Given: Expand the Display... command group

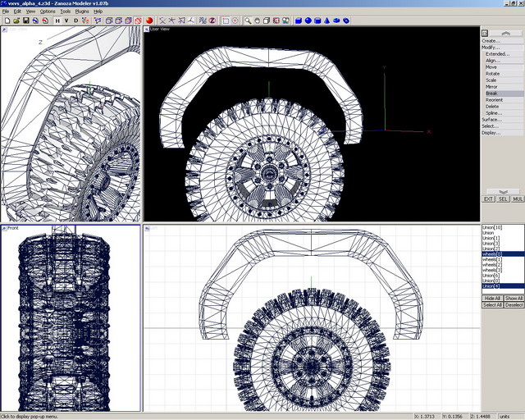Looking at the screenshot, I should 491,133.
